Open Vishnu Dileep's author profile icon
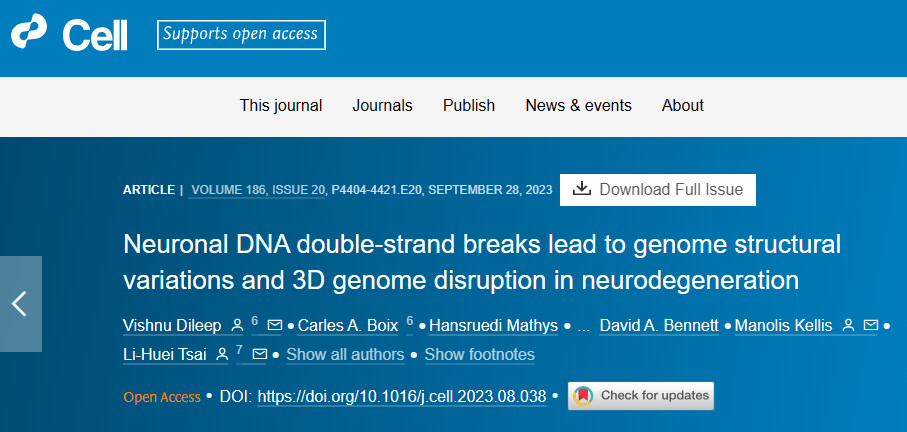This screenshot has width=907, height=432. [237, 326]
